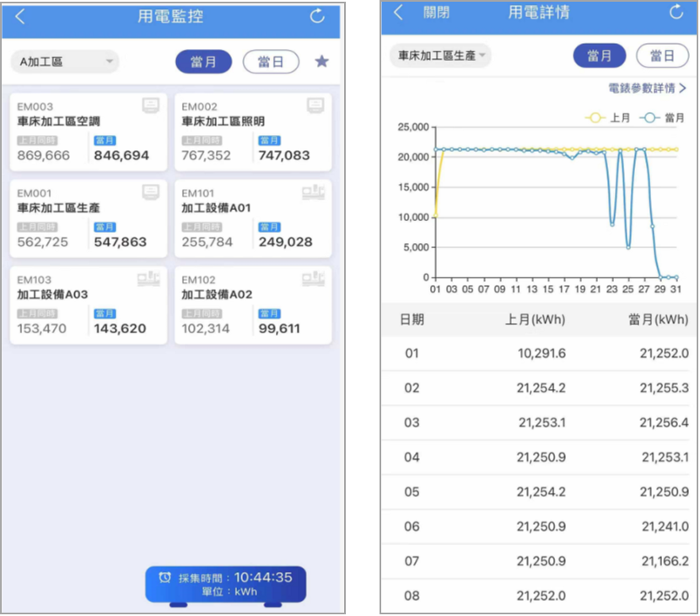Tap the star favorite icon

pos(322,62)
